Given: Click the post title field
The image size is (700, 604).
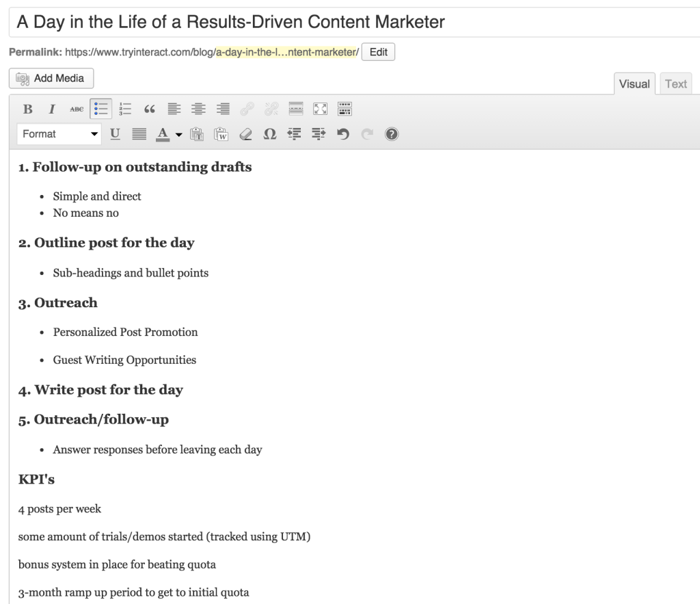Looking at the screenshot, I should click(355, 22).
